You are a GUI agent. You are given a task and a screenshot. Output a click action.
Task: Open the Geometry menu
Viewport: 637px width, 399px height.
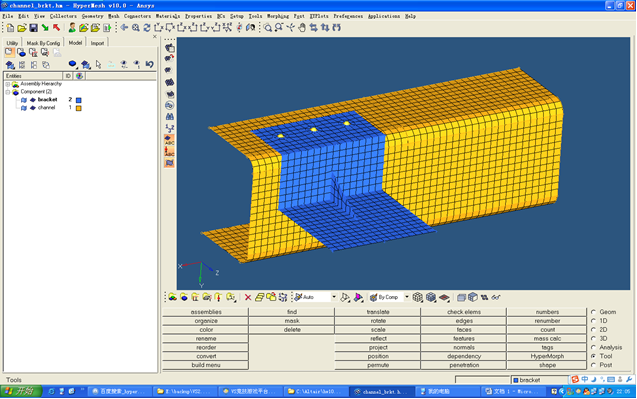coord(92,16)
